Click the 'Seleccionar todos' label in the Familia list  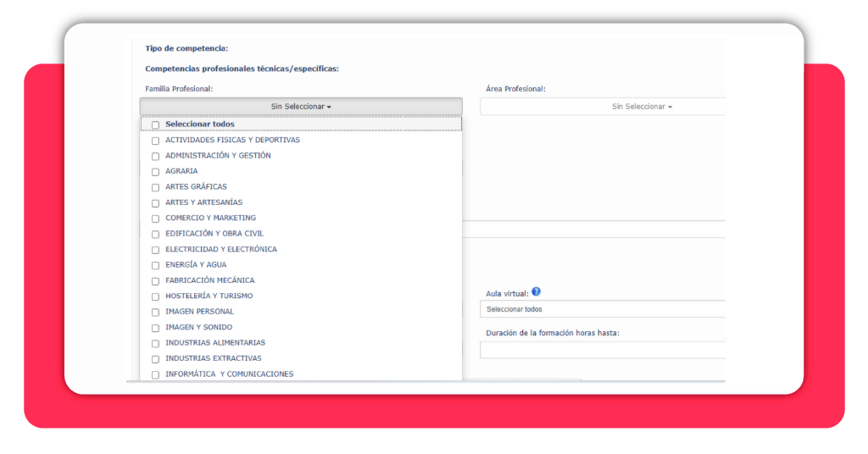[x=200, y=124]
